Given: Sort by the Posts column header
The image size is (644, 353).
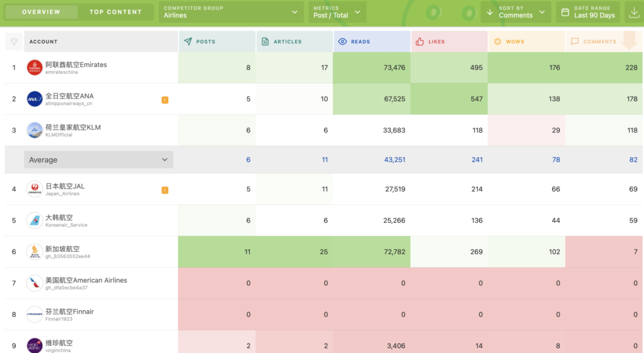Looking at the screenshot, I should (x=217, y=41).
